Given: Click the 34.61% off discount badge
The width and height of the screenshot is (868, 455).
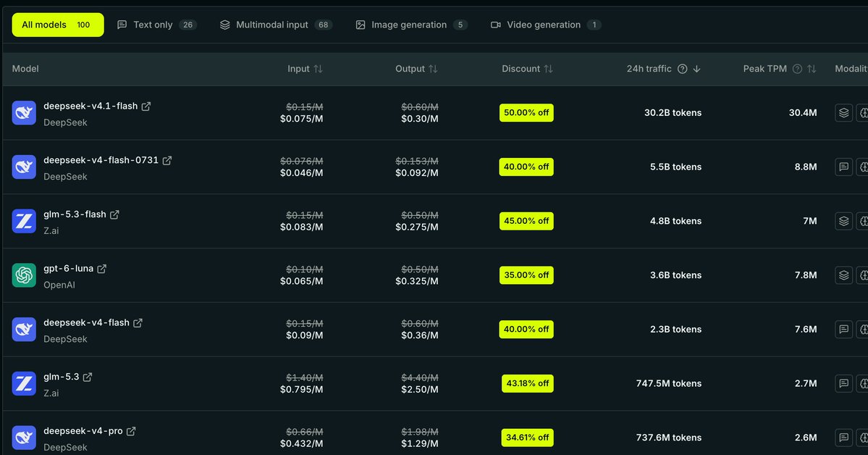Looking at the screenshot, I should tap(528, 438).
